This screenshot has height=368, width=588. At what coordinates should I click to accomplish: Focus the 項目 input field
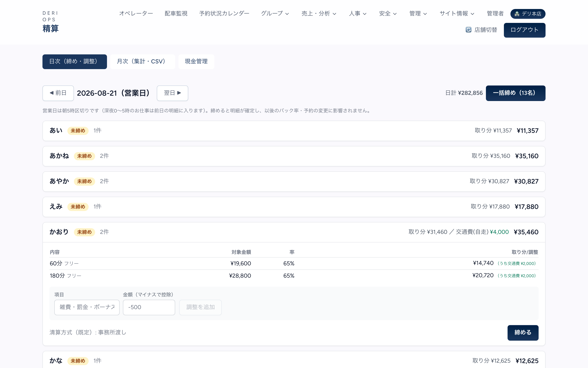click(x=87, y=307)
